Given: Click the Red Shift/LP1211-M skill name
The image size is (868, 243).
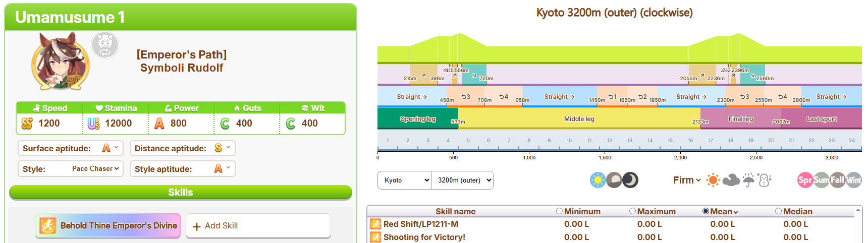Looking at the screenshot, I should coord(421,224).
